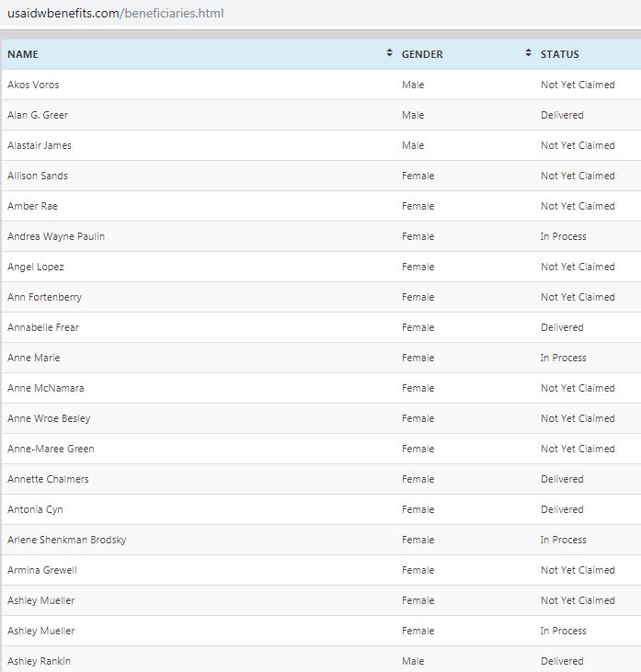Screen dimensions: 641x672
Task: Select the name Allison Sands
Action: (x=38, y=177)
